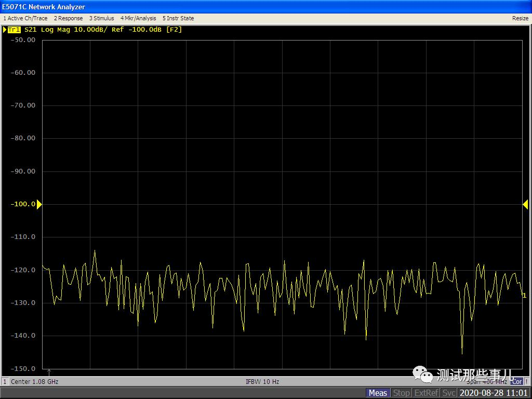Open the Stimulus menu
The width and height of the screenshot is (532, 399).
(x=101, y=18)
